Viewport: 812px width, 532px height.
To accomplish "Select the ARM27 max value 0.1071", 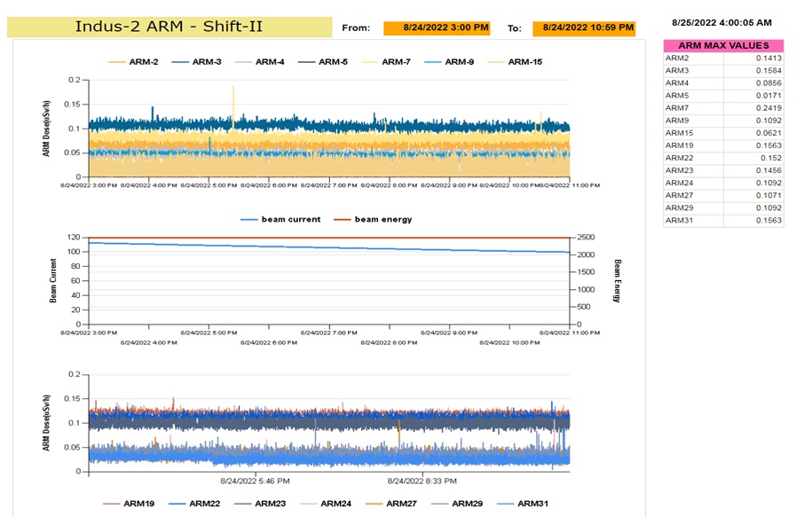I will coord(769,195).
